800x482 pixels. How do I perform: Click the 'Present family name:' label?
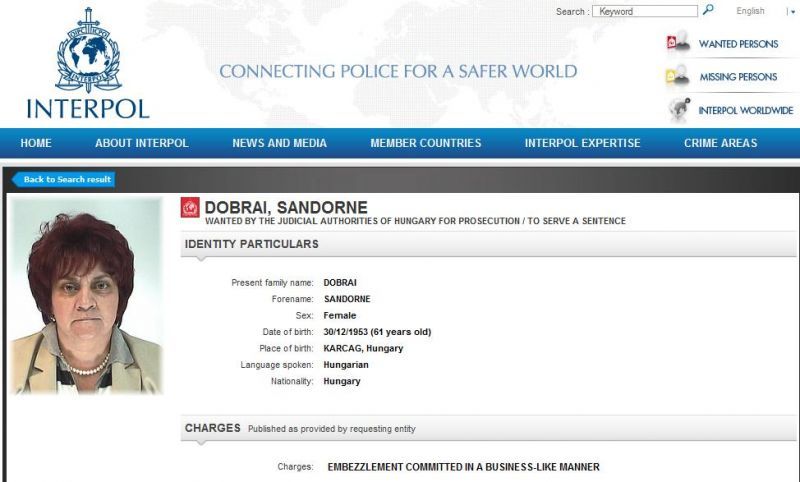272,283
